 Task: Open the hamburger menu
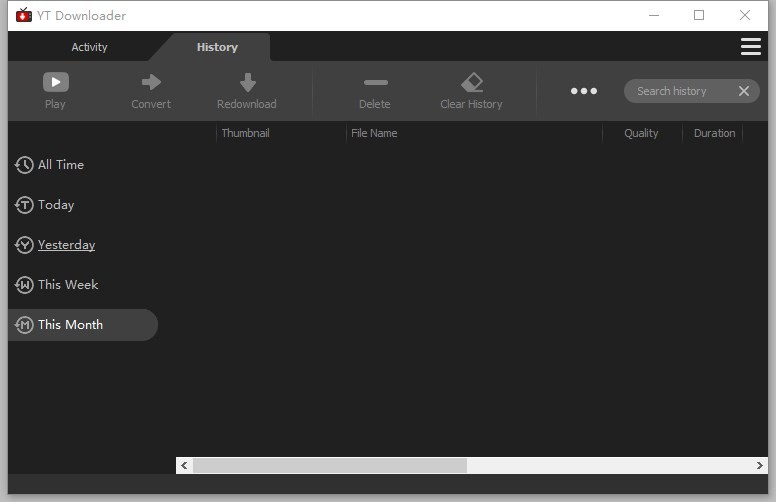[750, 47]
